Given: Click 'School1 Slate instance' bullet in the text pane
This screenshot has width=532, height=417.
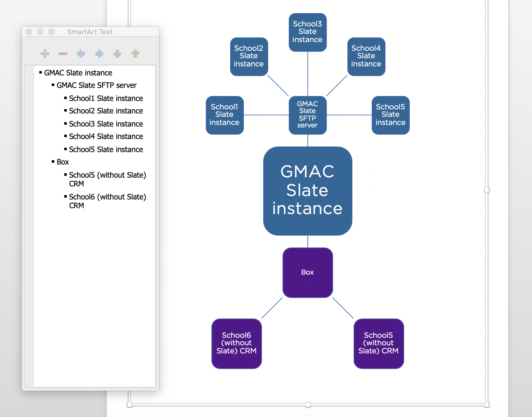Looking at the screenshot, I should (x=106, y=98).
